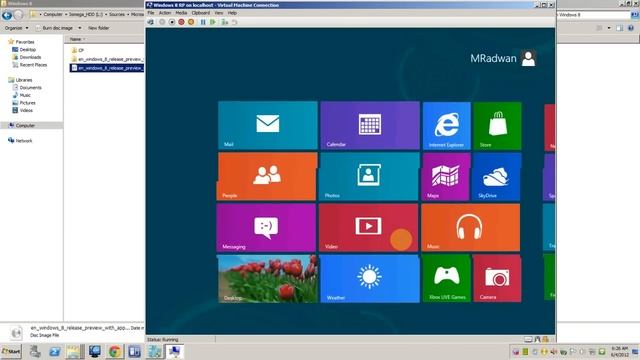Click the Revert toolbar button in VM window
Viewport: 640px width, 360px height.
tap(234, 22)
